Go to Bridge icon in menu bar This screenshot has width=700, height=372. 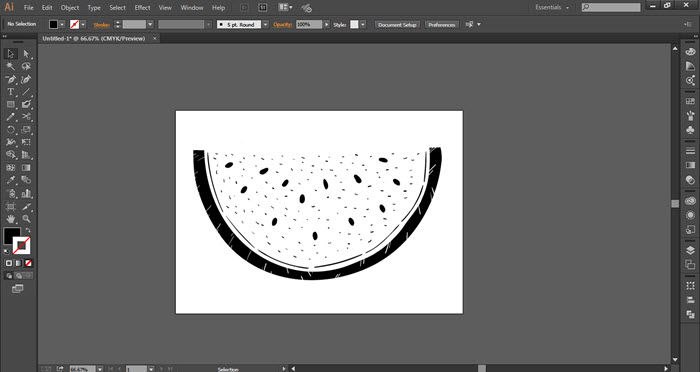244,8
